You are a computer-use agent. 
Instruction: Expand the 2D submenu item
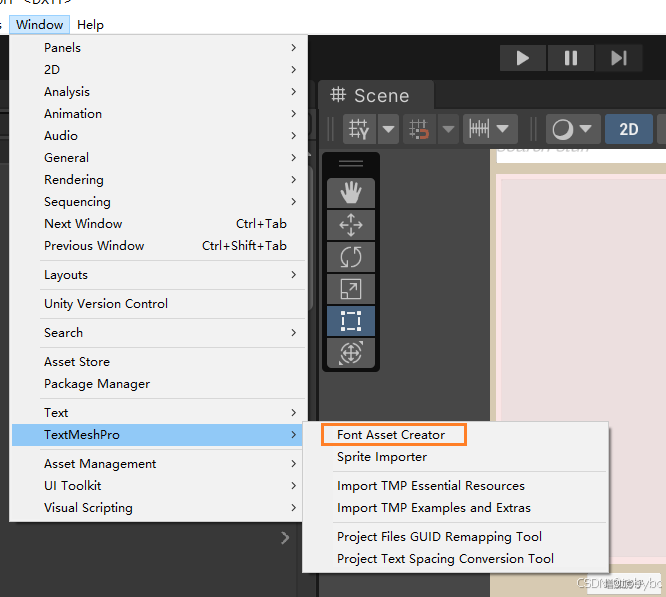tap(159, 70)
